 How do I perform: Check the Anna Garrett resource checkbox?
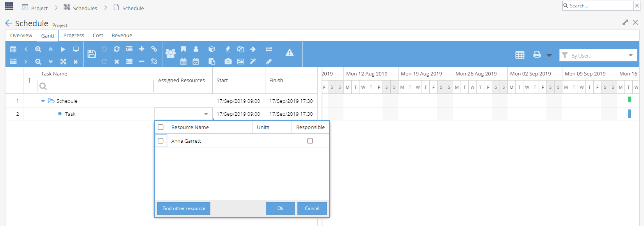160,141
